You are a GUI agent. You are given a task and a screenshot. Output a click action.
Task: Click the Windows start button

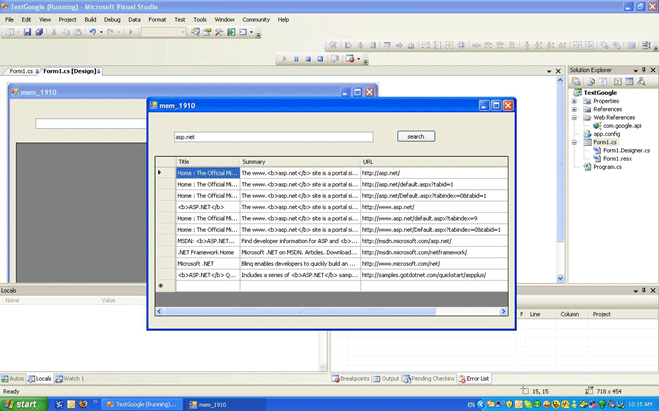coord(23,404)
